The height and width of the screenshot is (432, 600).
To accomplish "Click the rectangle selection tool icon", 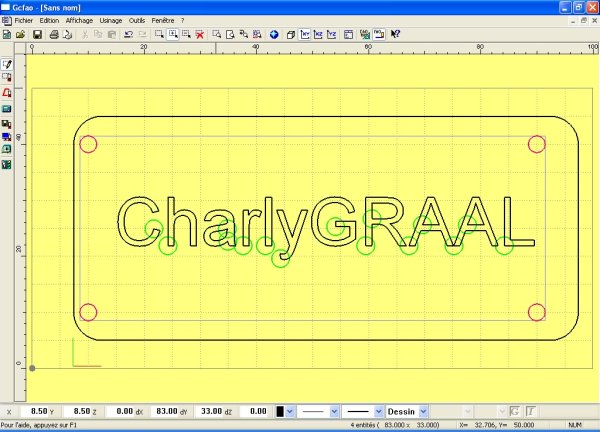I will coord(159,35).
